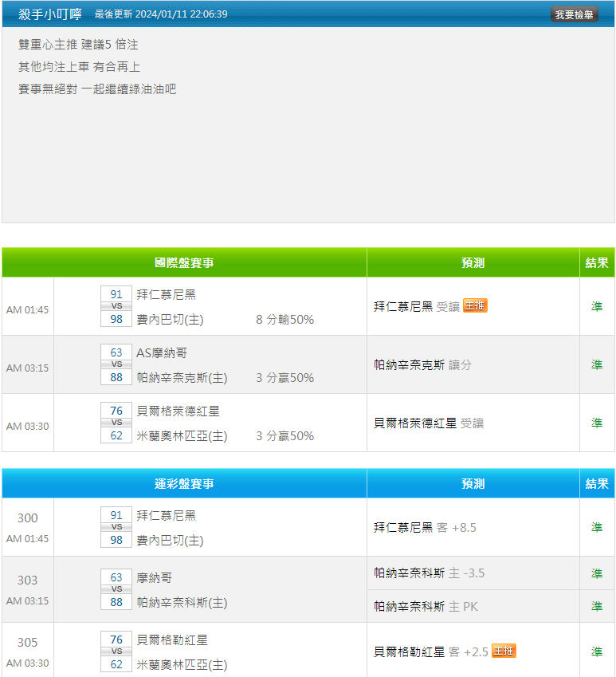Click the orange 主推 badge beside 拜仁慕尼黑 受讓

coord(475,305)
